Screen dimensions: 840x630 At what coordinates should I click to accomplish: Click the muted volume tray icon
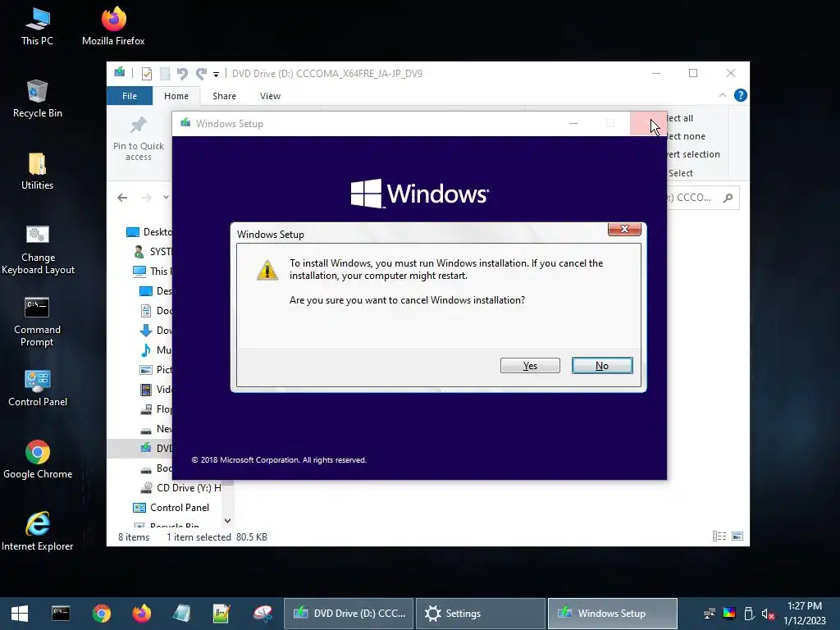(768, 614)
